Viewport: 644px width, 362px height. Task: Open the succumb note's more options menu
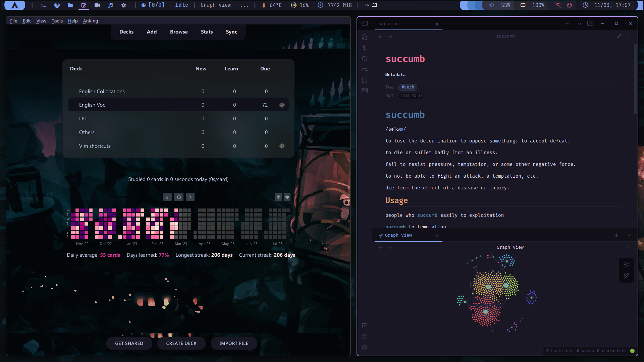pyautogui.click(x=629, y=36)
